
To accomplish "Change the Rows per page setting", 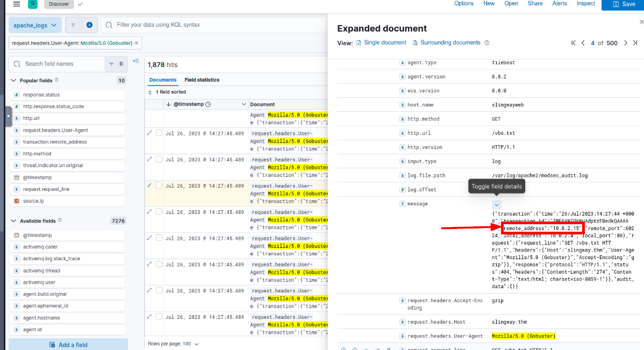I will point(173,344).
